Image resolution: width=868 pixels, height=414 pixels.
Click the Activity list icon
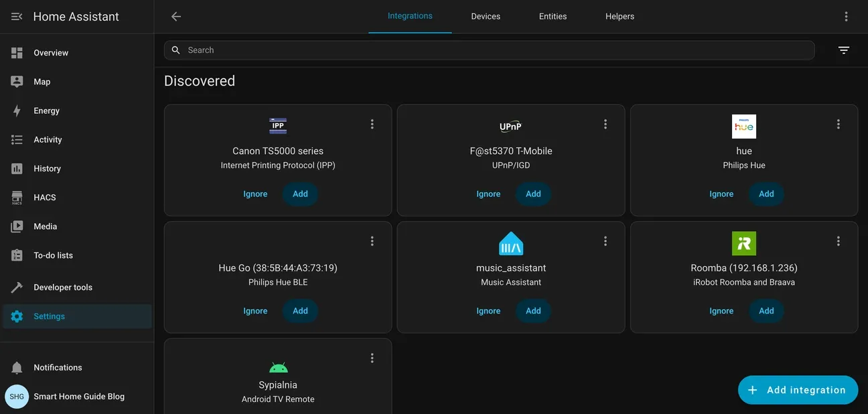(x=17, y=139)
